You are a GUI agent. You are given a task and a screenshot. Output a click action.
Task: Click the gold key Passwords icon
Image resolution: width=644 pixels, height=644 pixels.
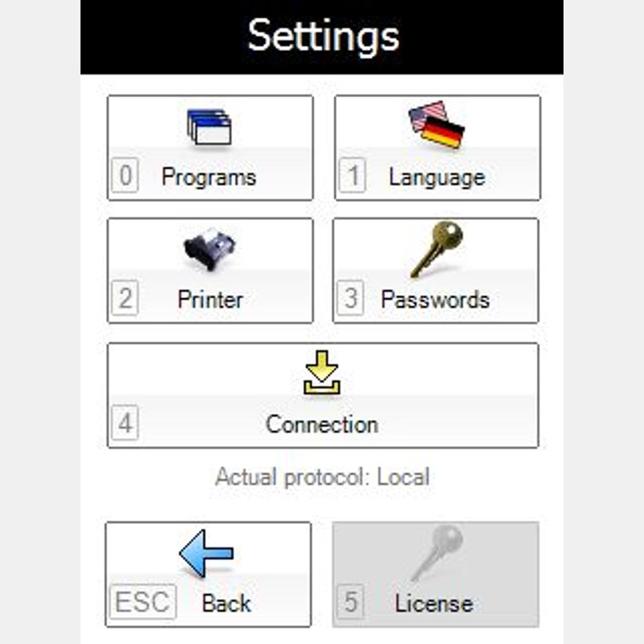(436, 249)
